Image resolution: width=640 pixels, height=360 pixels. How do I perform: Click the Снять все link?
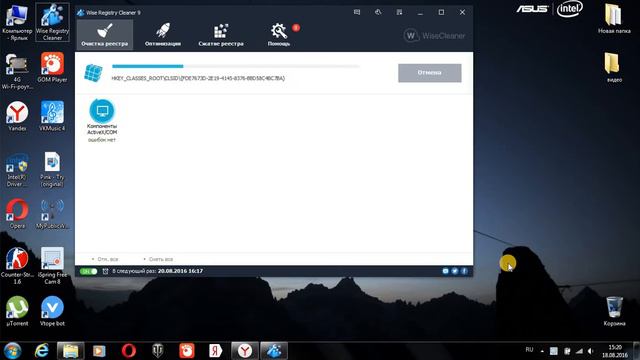point(161,259)
